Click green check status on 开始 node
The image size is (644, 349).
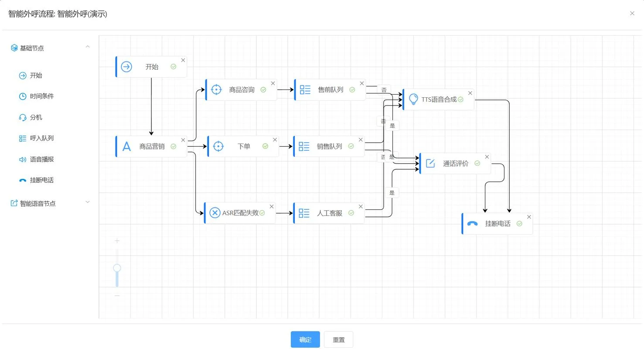click(x=174, y=67)
